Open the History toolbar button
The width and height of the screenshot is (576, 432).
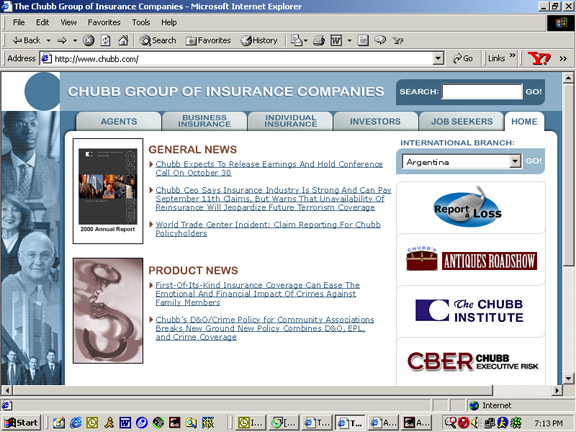259,40
